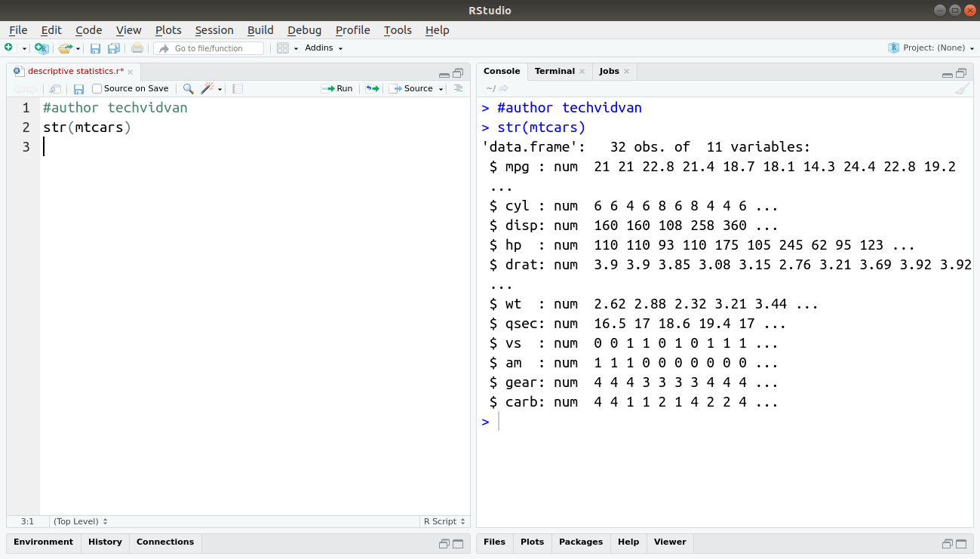Screen dimensions: 980x559
Task: Open the Session menu
Action: pos(214,30)
